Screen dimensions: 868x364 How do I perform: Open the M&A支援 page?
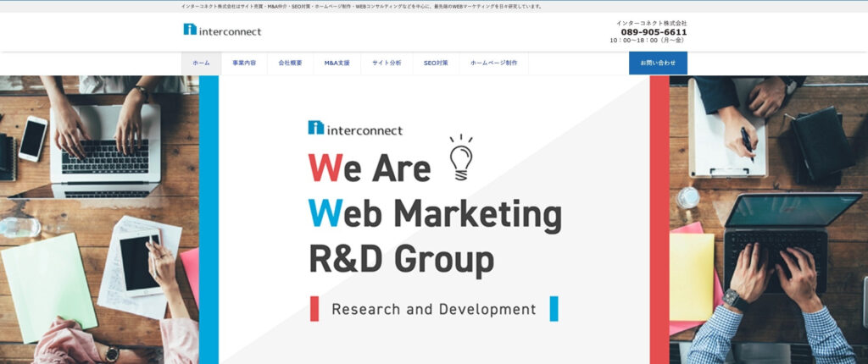(337, 63)
